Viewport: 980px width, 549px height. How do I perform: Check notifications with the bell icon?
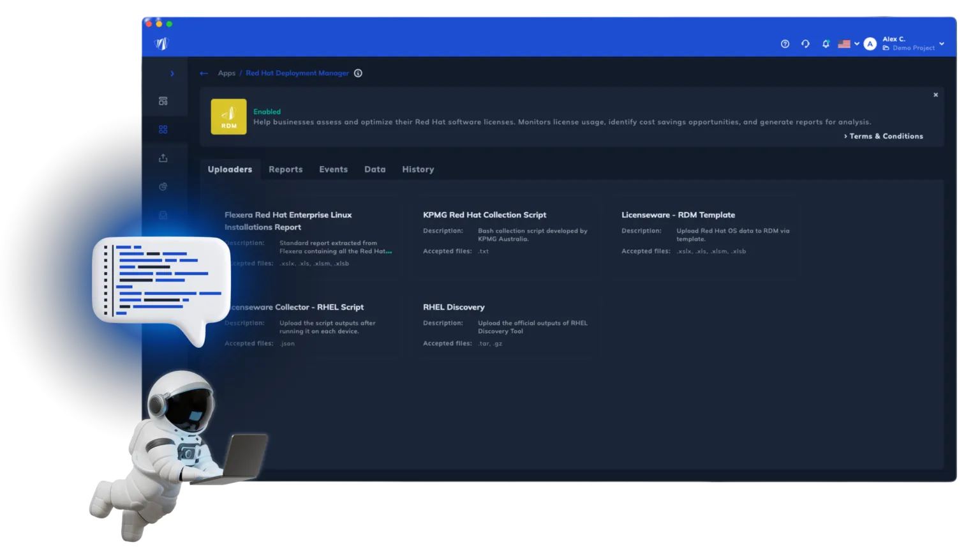coord(826,43)
